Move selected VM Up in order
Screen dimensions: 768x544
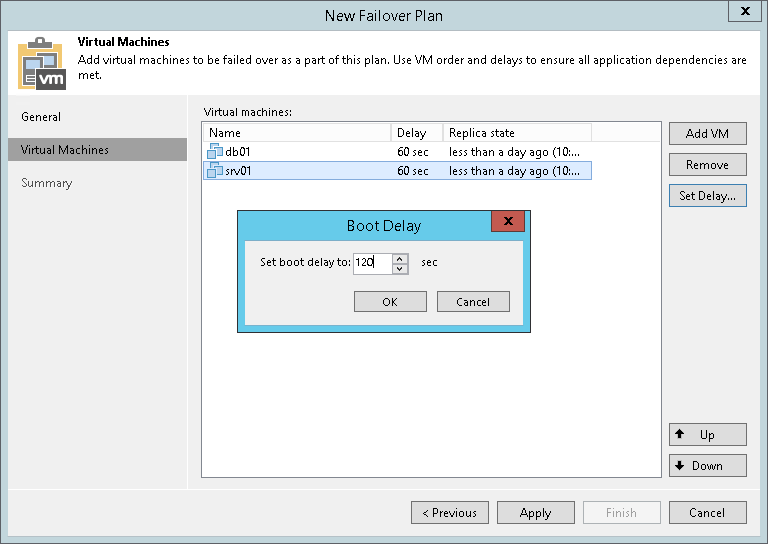coord(707,435)
